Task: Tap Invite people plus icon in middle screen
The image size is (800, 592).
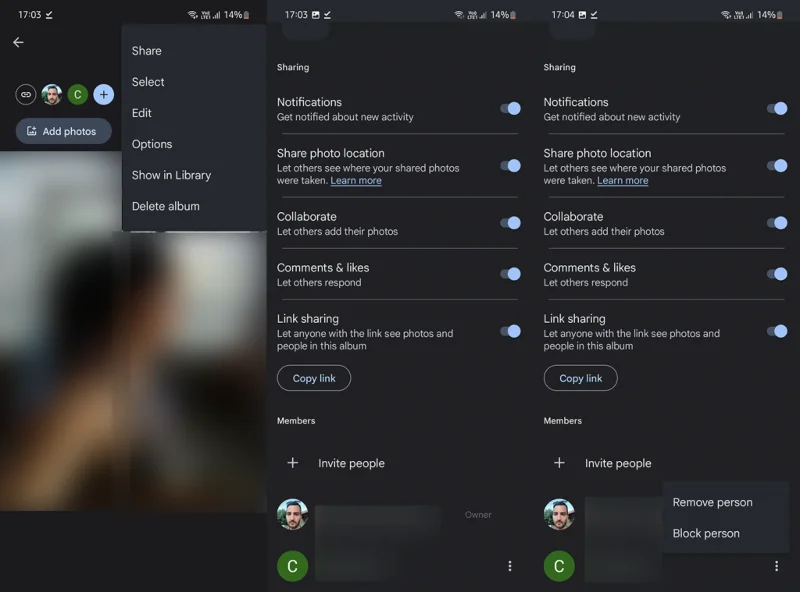Action: (292, 463)
